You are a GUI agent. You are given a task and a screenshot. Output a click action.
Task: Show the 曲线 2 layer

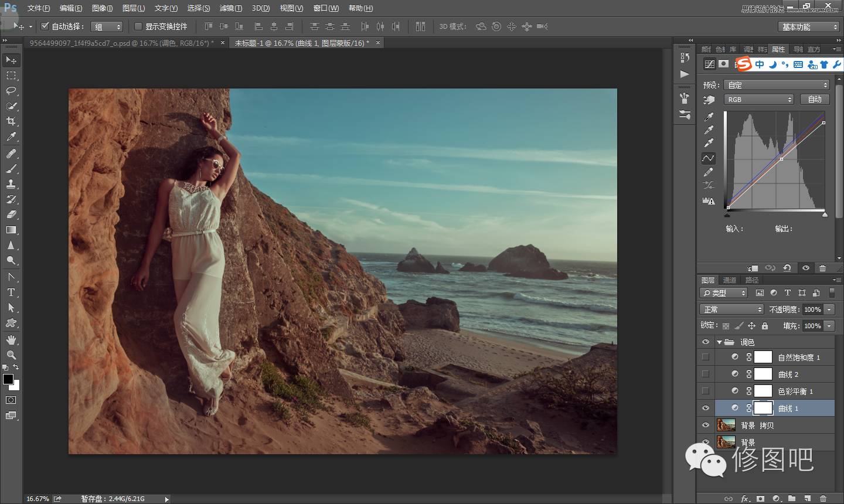pyautogui.click(x=705, y=374)
